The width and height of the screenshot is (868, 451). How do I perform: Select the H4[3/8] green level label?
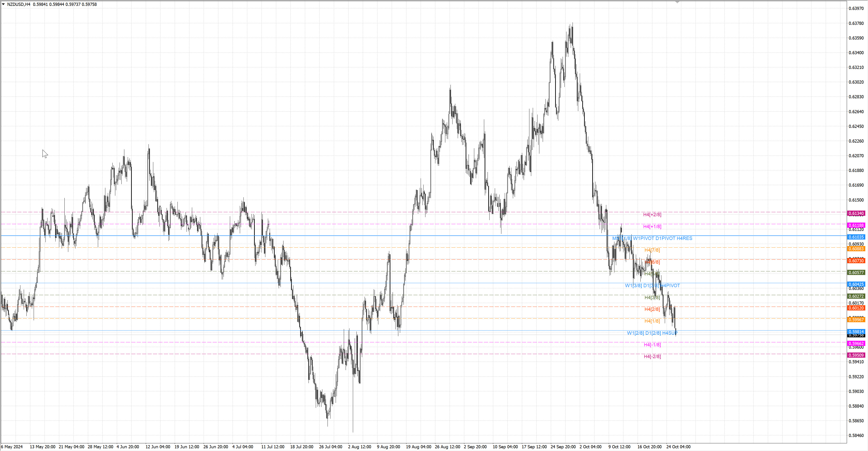pyautogui.click(x=652, y=297)
